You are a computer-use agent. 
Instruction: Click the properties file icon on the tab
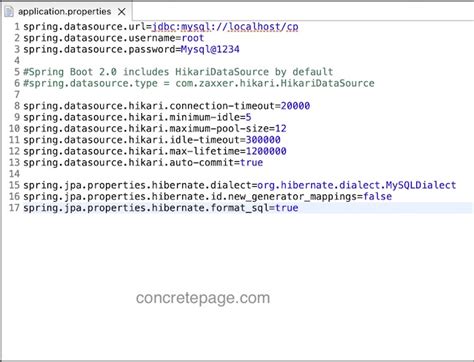point(9,12)
